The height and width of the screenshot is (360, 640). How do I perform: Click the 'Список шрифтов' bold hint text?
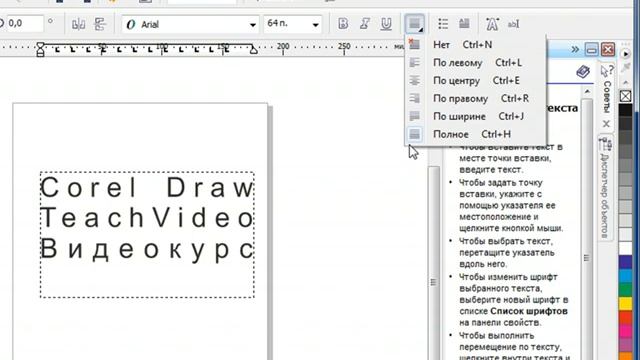click(x=529, y=311)
